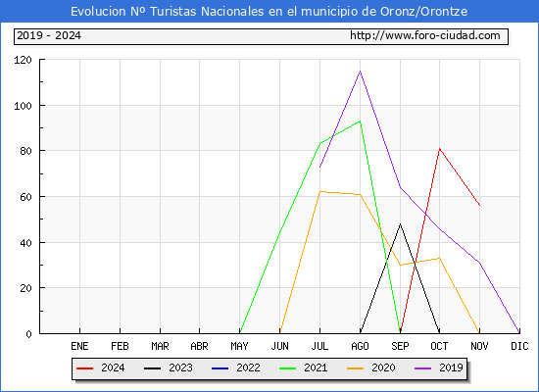Viewport: 539px width, 392px height.
Task: Select the 2022 legend label
Action: [x=248, y=367]
